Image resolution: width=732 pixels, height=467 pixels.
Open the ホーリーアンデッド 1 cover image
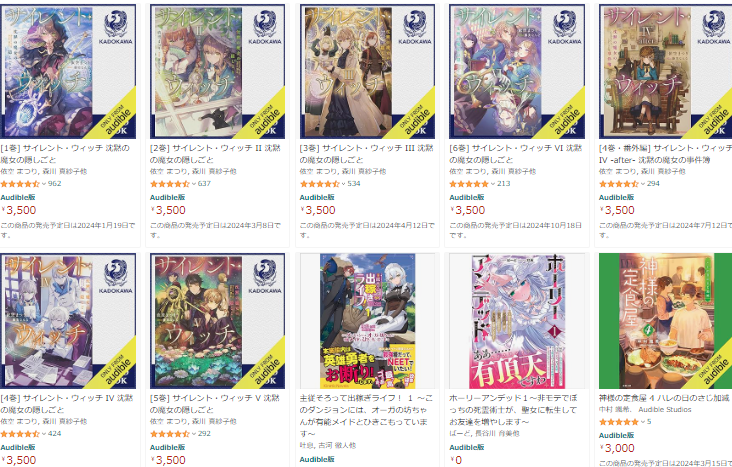pos(517,321)
